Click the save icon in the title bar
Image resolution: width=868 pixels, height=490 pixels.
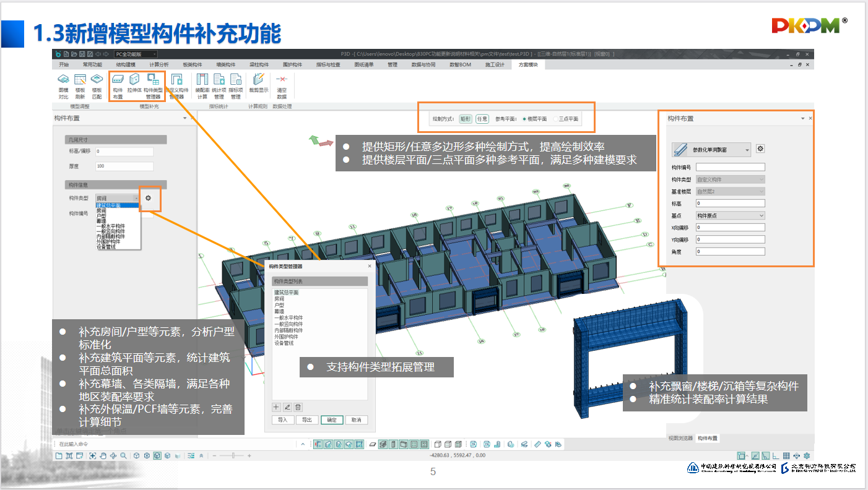click(82, 54)
